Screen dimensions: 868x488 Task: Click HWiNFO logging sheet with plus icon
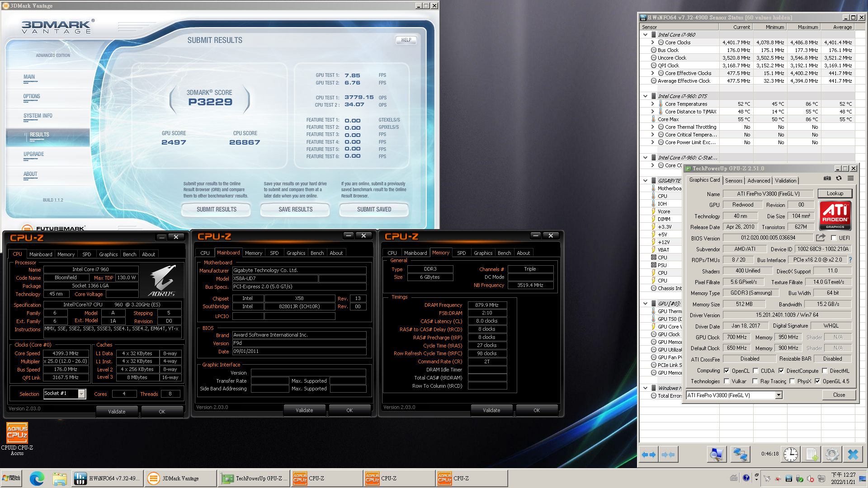pyautogui.click(x=811, y=455)
